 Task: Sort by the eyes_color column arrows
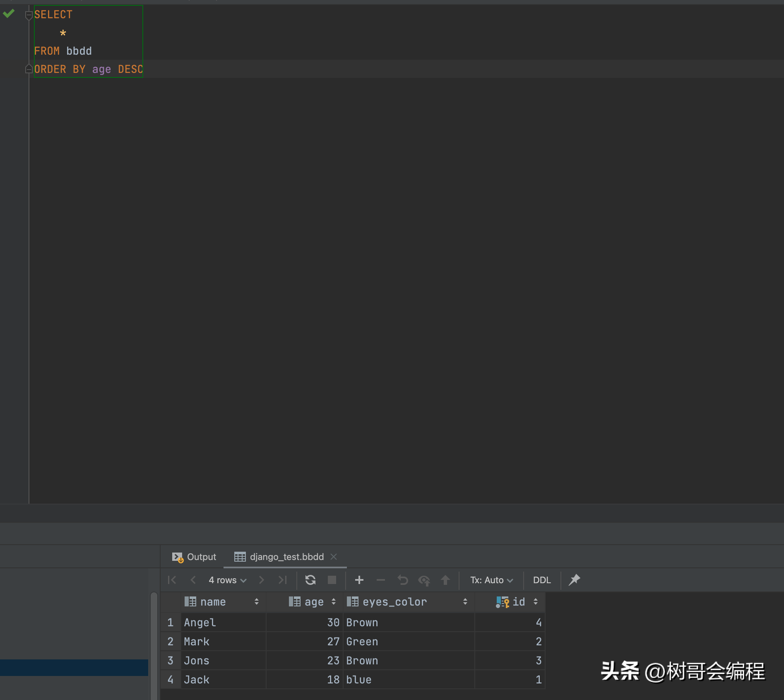point(465,602)
